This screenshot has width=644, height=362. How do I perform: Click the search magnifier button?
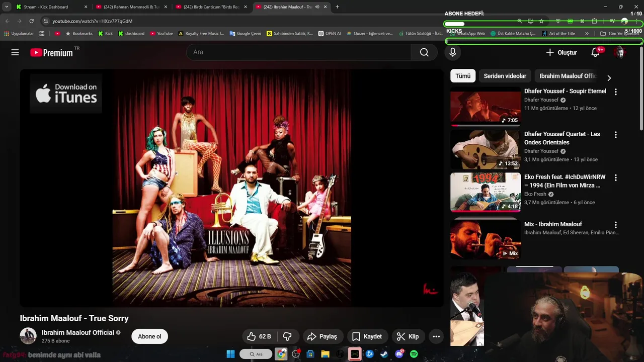point(424,52)
